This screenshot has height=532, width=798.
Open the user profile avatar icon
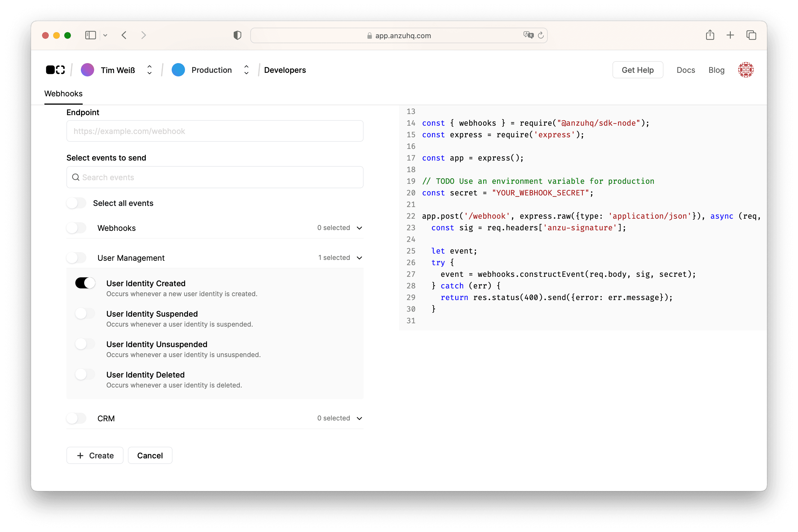(x=746, y=70)
